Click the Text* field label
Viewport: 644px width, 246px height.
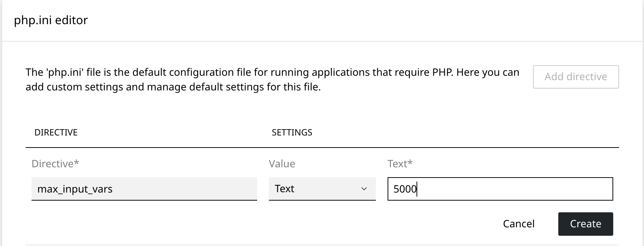pos(400,164)
